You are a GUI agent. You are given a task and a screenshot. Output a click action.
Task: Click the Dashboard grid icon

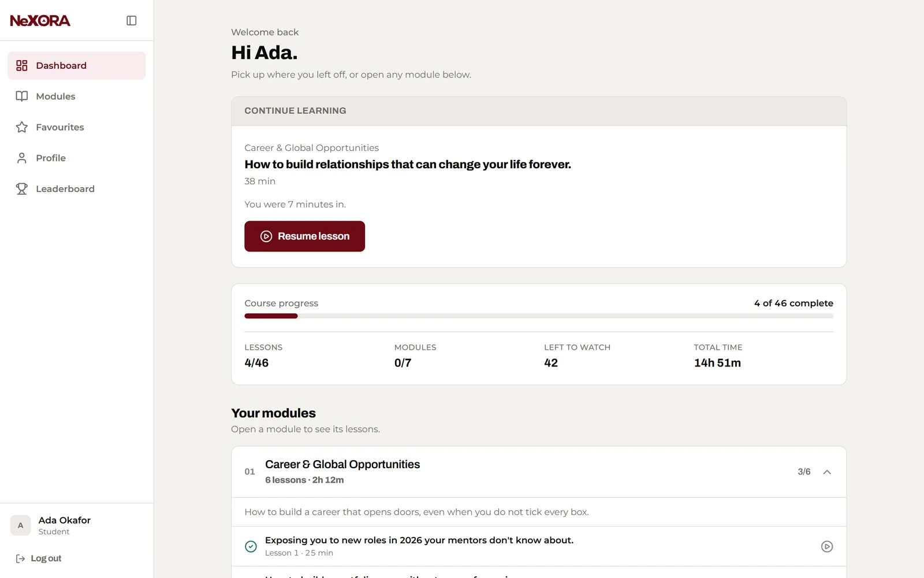(x=22, y=65)
